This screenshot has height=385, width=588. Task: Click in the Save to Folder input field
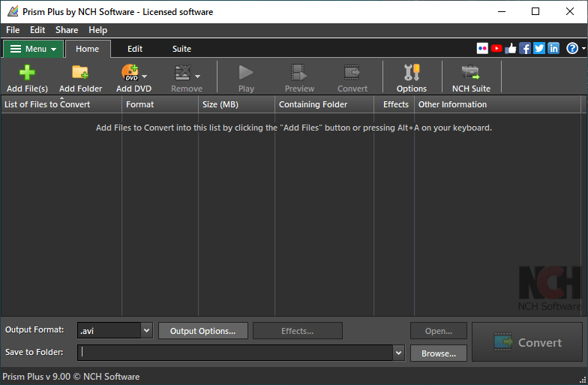coord(235,353)
